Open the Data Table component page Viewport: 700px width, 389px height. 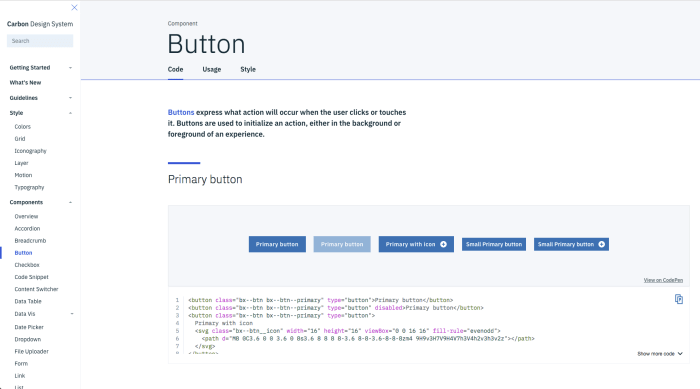[28, 301]
